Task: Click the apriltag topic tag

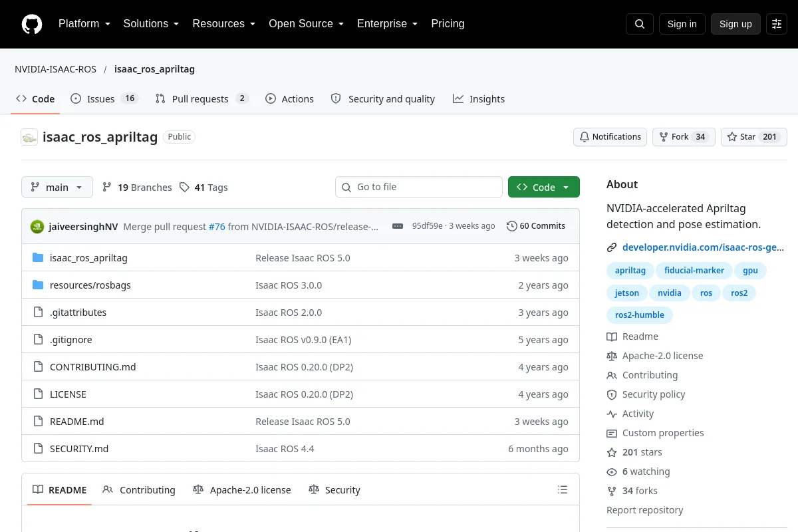Action: (630, 271)
